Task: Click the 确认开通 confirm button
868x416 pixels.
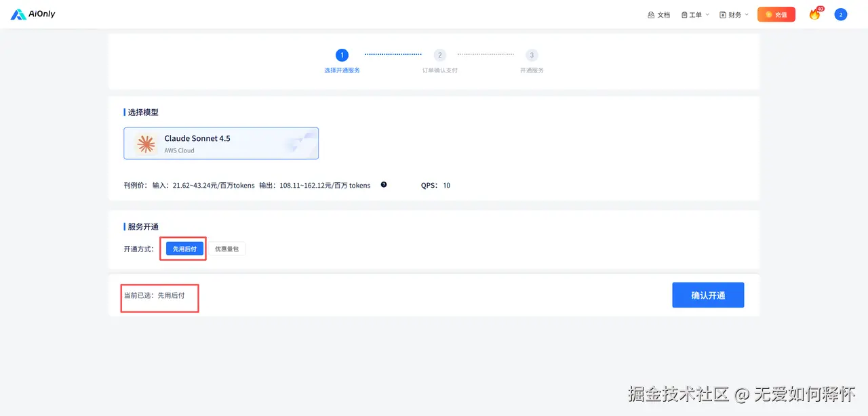Action: point(708,295)
